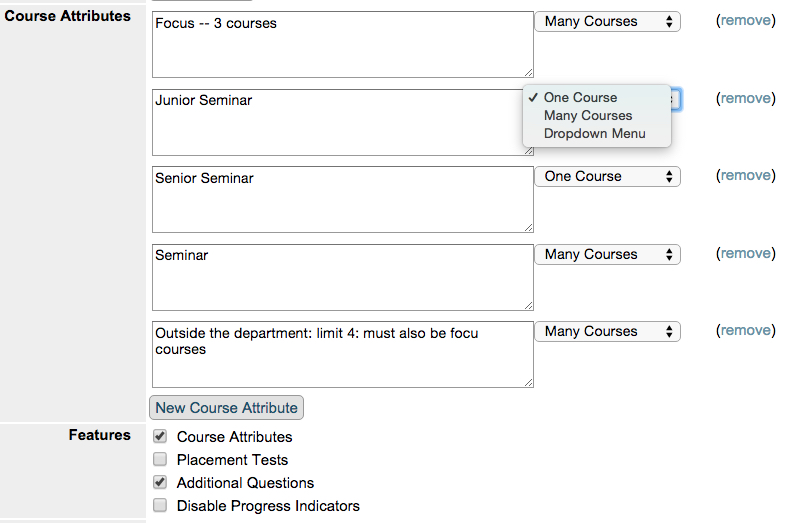Enable Disable Progress Indicators checkbox
This screenshot has height=523, width=791.
pos(160,505)
